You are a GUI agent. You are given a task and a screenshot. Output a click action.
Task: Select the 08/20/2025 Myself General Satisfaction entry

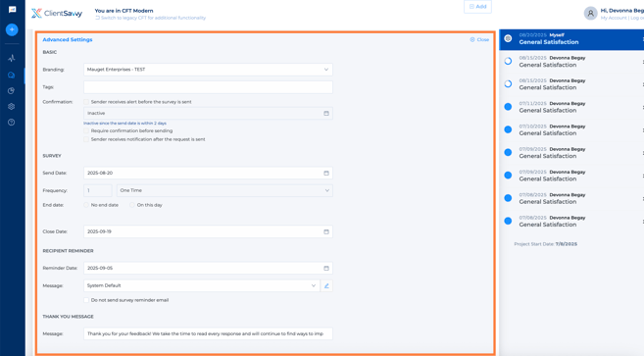pos(571,39)
